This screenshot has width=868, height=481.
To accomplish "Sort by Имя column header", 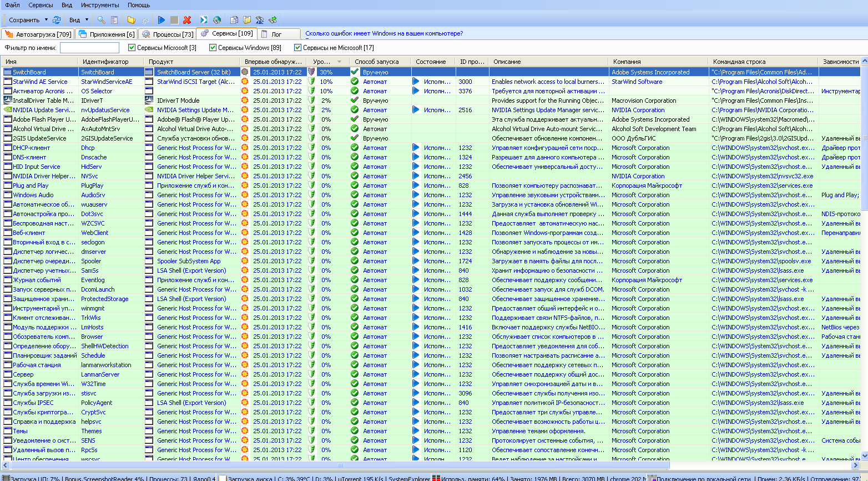I will coord(40,62).
